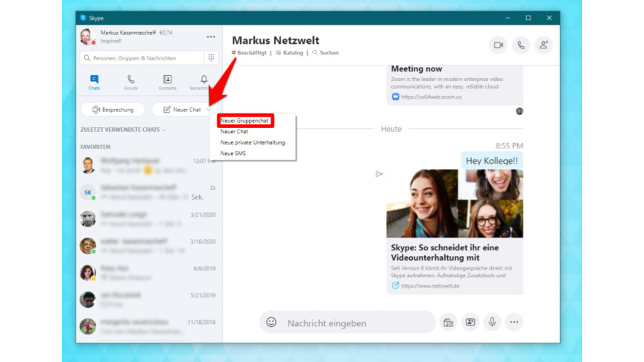Image resolution: width=644 pixels, height=362 pixels.
Task: Click Markus Kasanmascheff's profile picture
Action: coord(87,37)
